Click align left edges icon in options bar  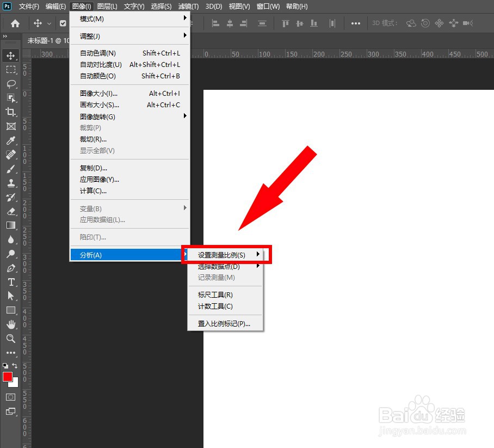click(216, 23)
